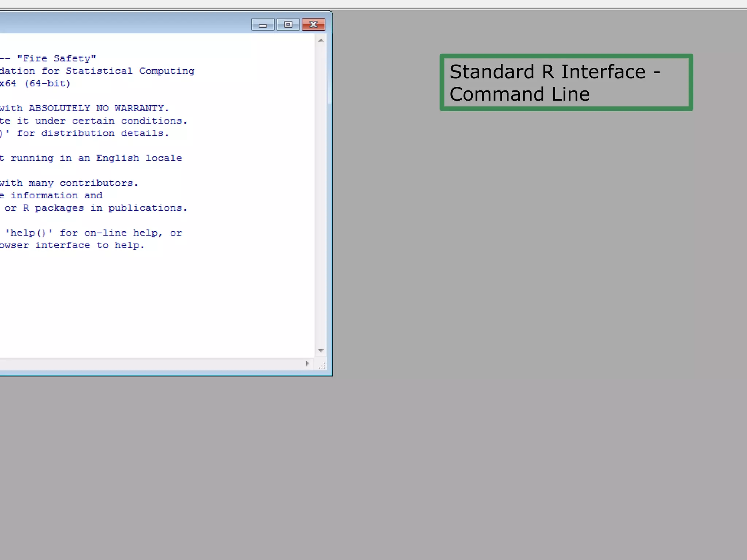Minimize the R console window
This screenshot has height=560, width=747.
tap(263, 24)
